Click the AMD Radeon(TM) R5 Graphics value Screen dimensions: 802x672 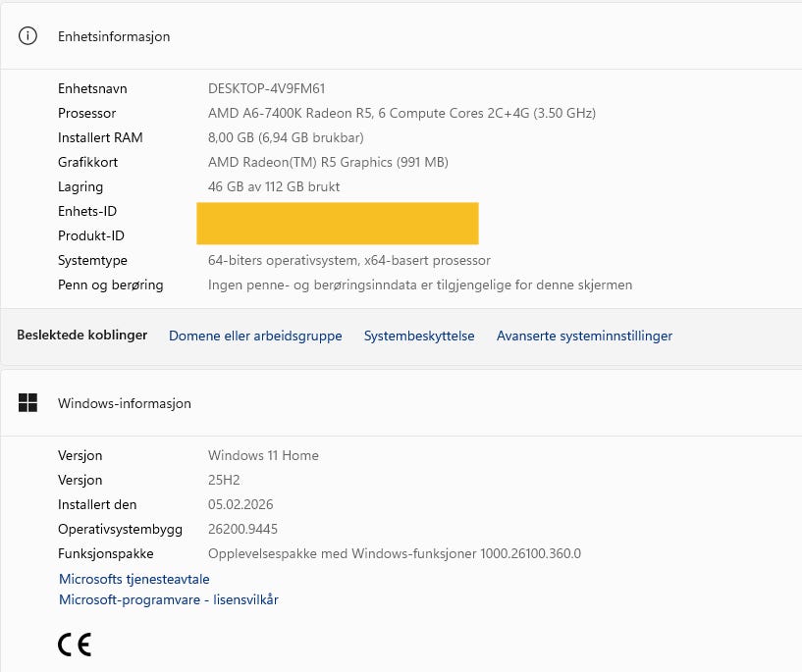coord(328,162)
